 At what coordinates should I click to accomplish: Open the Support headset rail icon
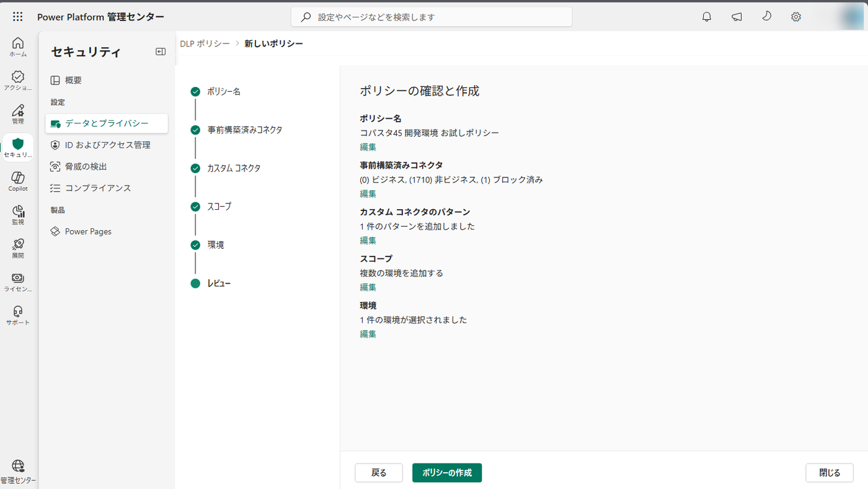pyautogui.click(x=18, y=315)
